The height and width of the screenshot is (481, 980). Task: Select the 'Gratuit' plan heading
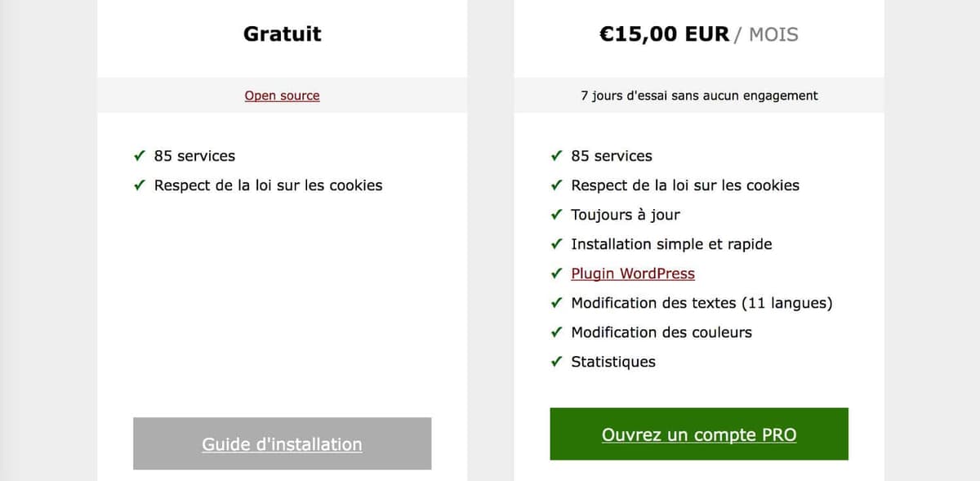tap(282, 34)
